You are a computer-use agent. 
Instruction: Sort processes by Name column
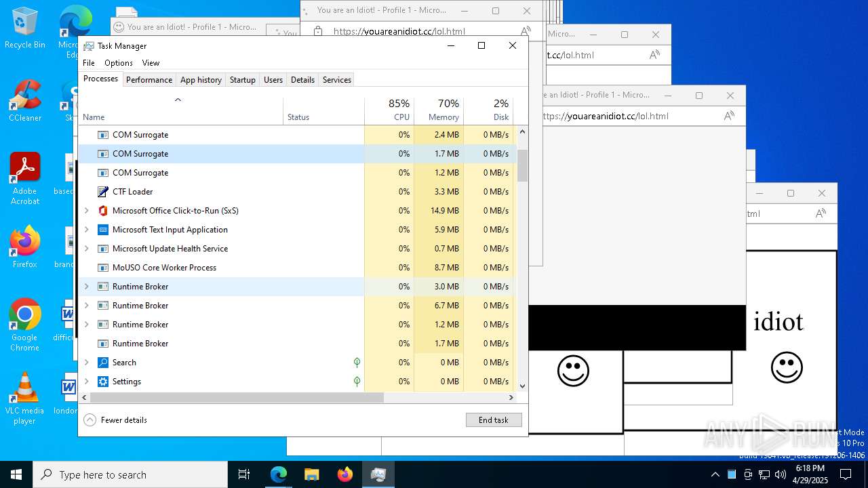181,111
